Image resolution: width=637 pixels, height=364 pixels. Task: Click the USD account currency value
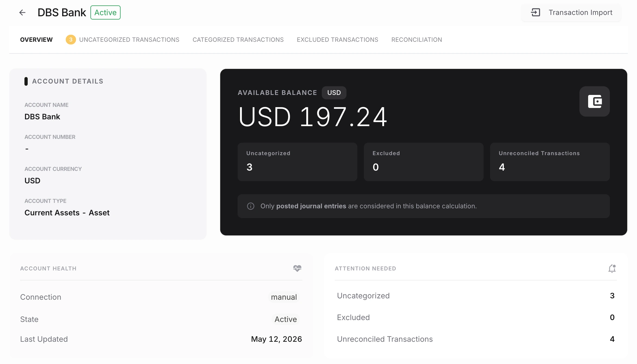32,181
